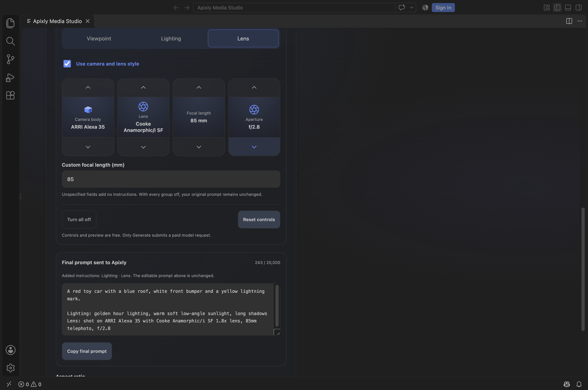Viewport: 588px width, 390px height.
Task: Select the Lens tab
Action: click(x=243, y=39)
